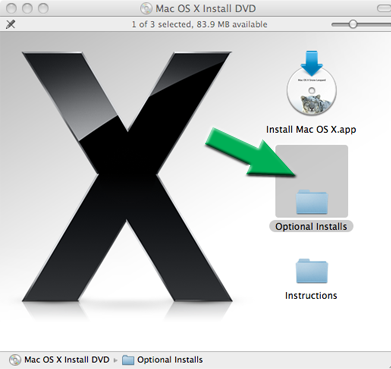The height and width of the screenshot is (369, 391).
Task: Click the window title "Mac OS X Install DVD"
Action: (x=206, y=8)
